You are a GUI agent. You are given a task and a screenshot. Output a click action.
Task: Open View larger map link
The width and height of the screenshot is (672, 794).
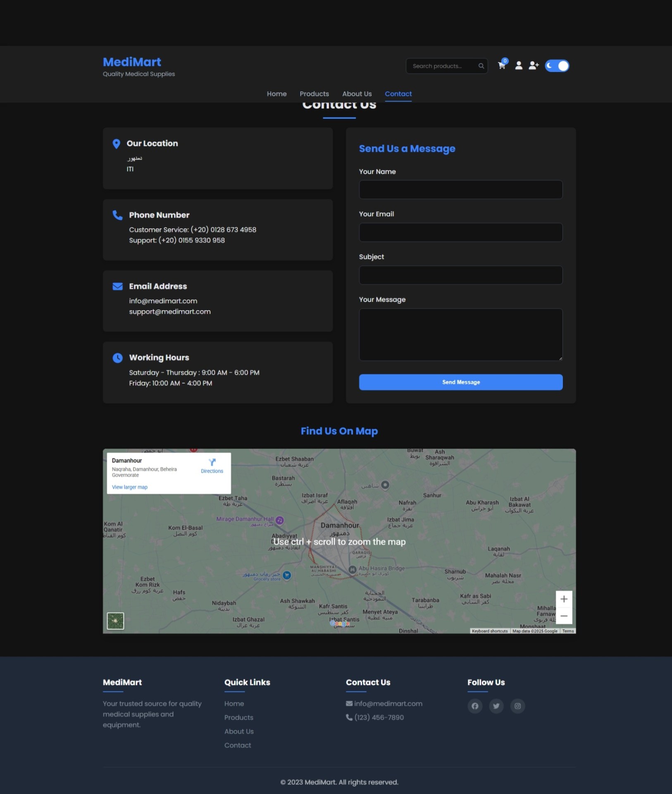coord(129,487)
